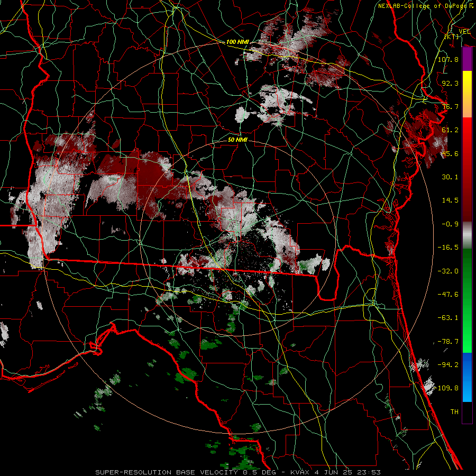The image size is (476, 476).
Task: Click the 92.3 legend value
Action: pyautogui.click(x=450, y=83)
